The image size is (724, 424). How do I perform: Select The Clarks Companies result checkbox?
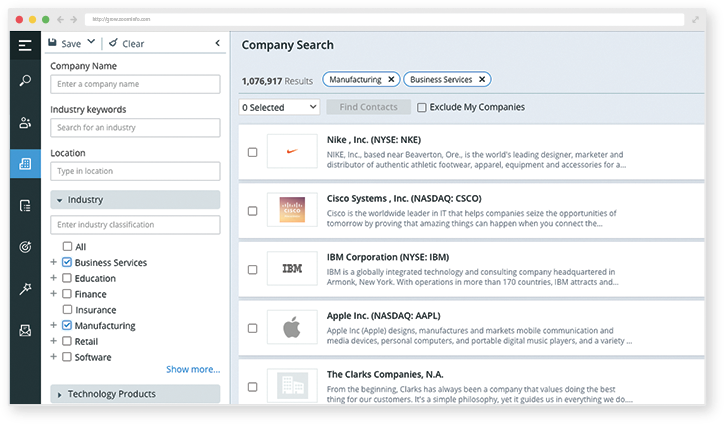coord(253,387)
